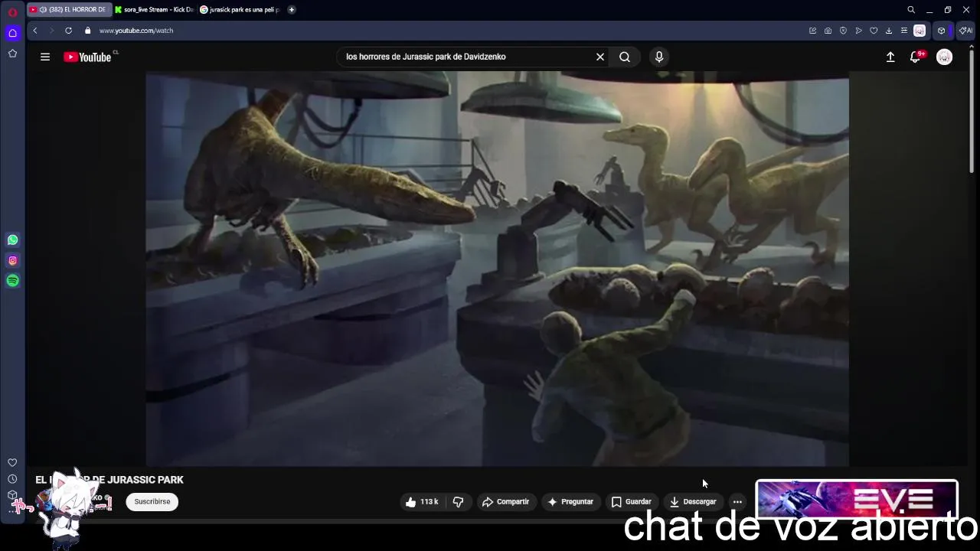Reload the current page
The image size is (980, 551).
[x=68, y=31]
